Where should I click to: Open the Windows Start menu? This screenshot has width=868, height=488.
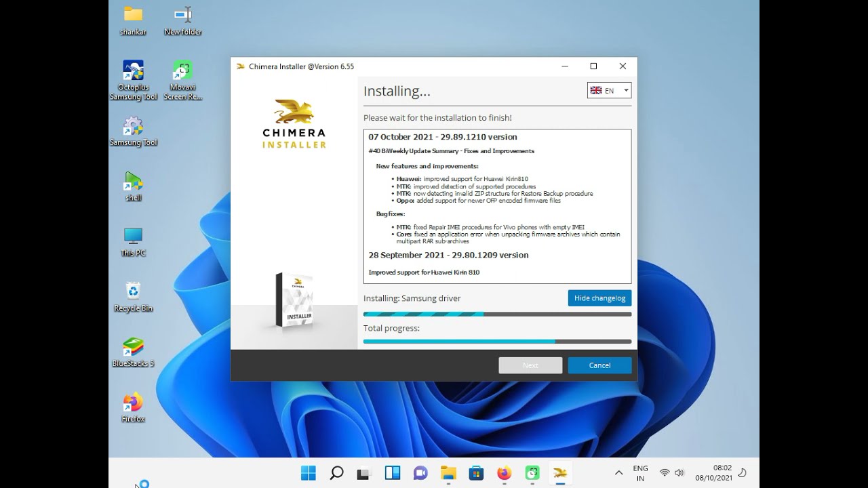pyautogui.click(x=309, y=473)
